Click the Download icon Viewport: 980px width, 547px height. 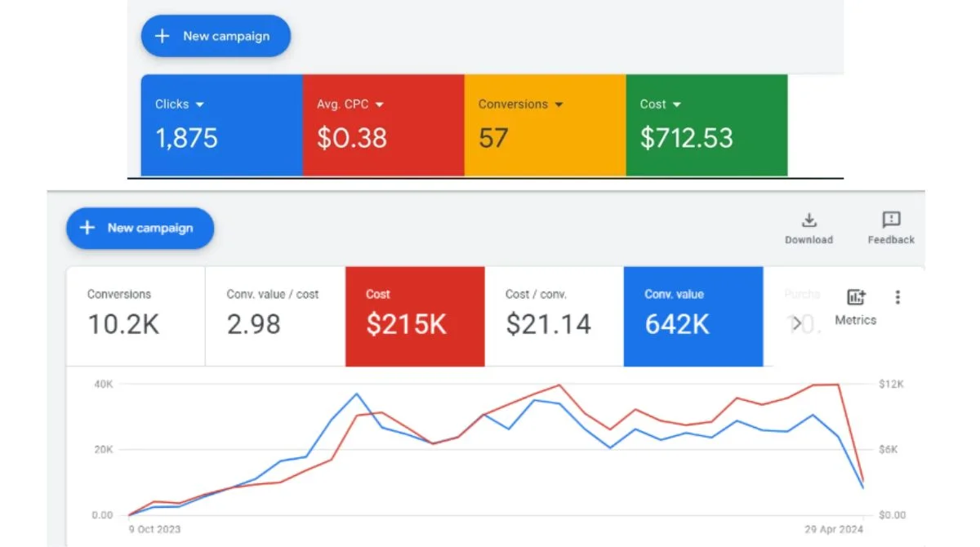coord(809,220)
